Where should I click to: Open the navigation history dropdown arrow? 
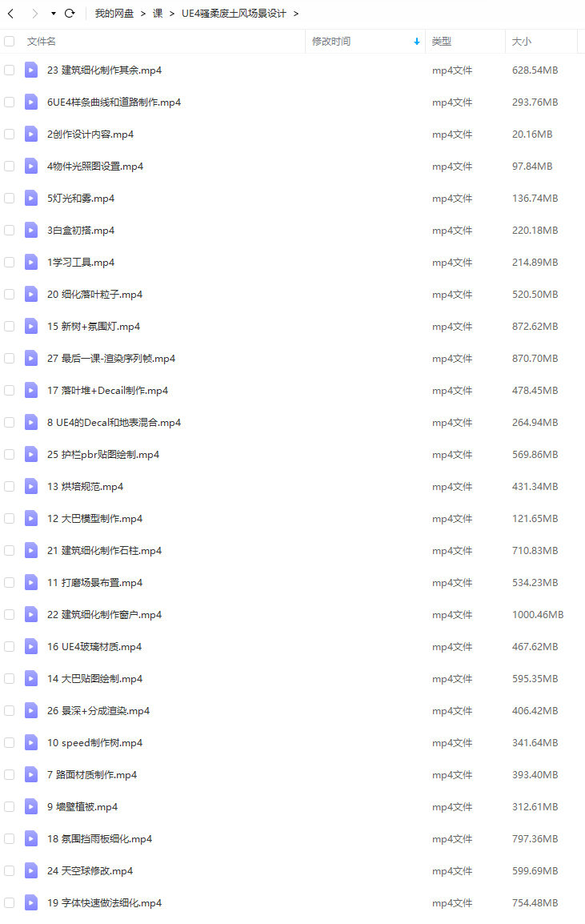[53, 14]
